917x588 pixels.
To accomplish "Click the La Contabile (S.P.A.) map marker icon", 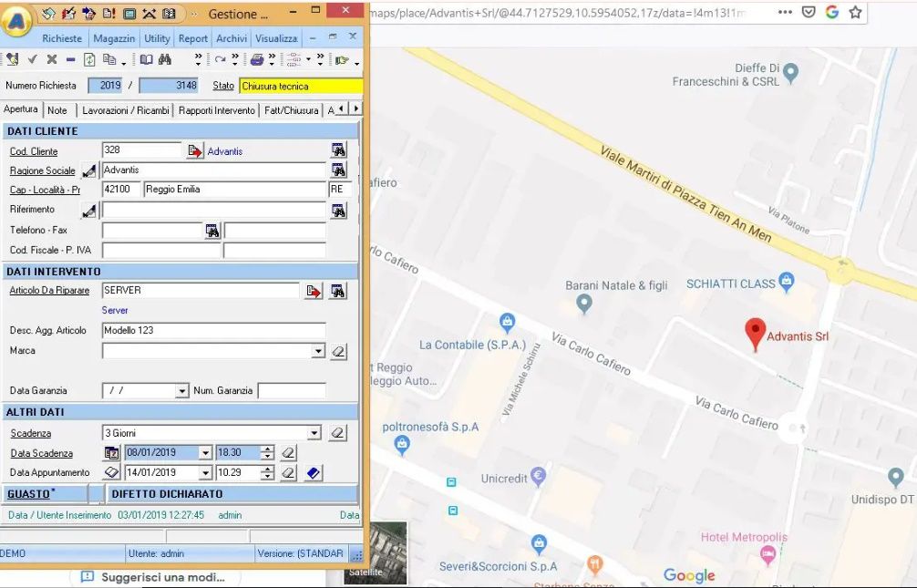I will click(x=507, y=321).
